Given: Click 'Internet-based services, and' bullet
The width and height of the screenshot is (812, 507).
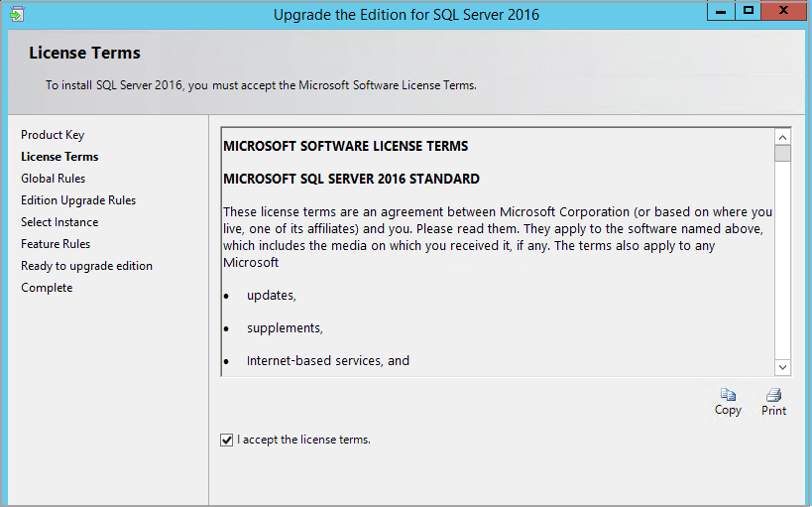Looking at the screenshot, I should click(328, 361).
